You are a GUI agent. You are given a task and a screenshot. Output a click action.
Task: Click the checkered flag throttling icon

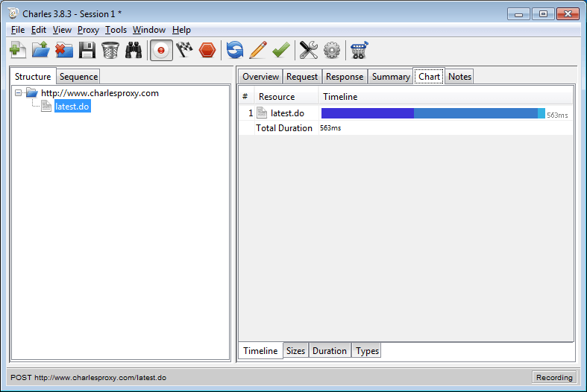[x=184, y=51]
